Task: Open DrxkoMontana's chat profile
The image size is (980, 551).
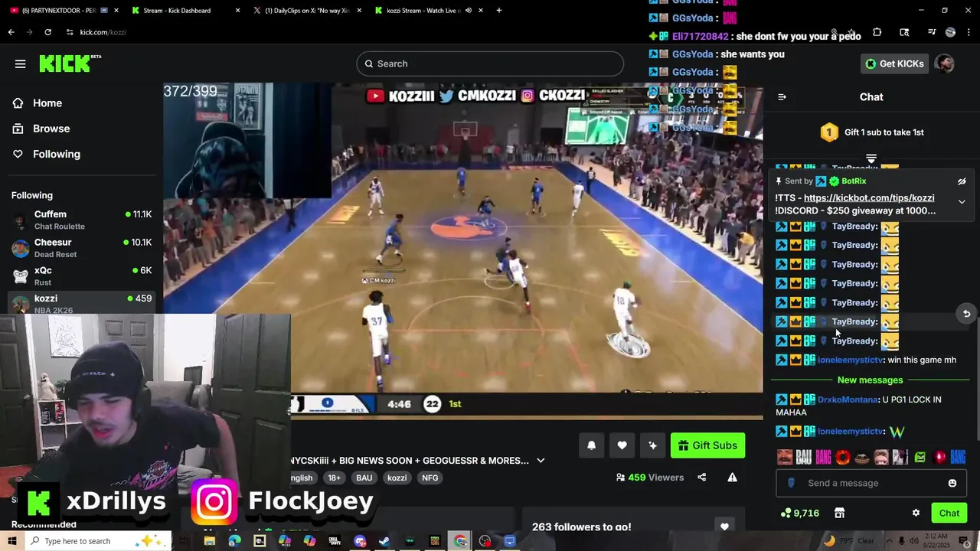Action: (x=847, y=399)
